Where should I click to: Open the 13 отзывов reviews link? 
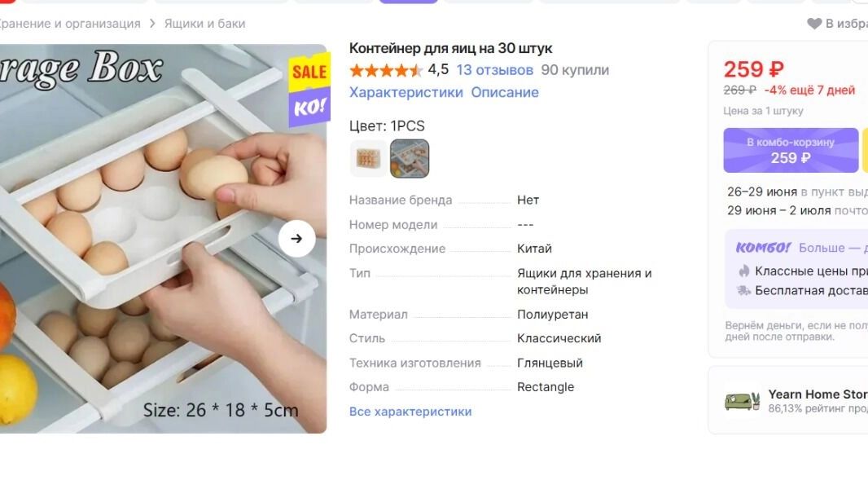coord(494,70)
